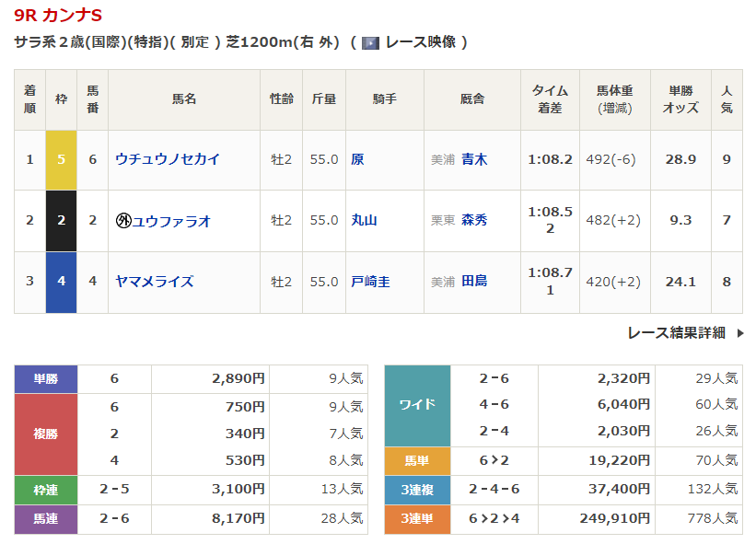Open trainer 森秀 stable link
The image size is (756, 544).
474,221
